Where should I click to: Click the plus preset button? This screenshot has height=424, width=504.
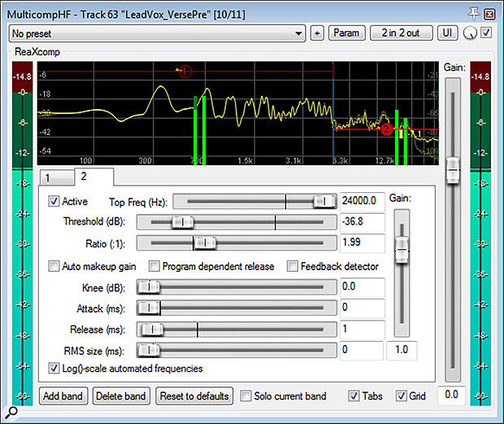(x=317, y=33)
